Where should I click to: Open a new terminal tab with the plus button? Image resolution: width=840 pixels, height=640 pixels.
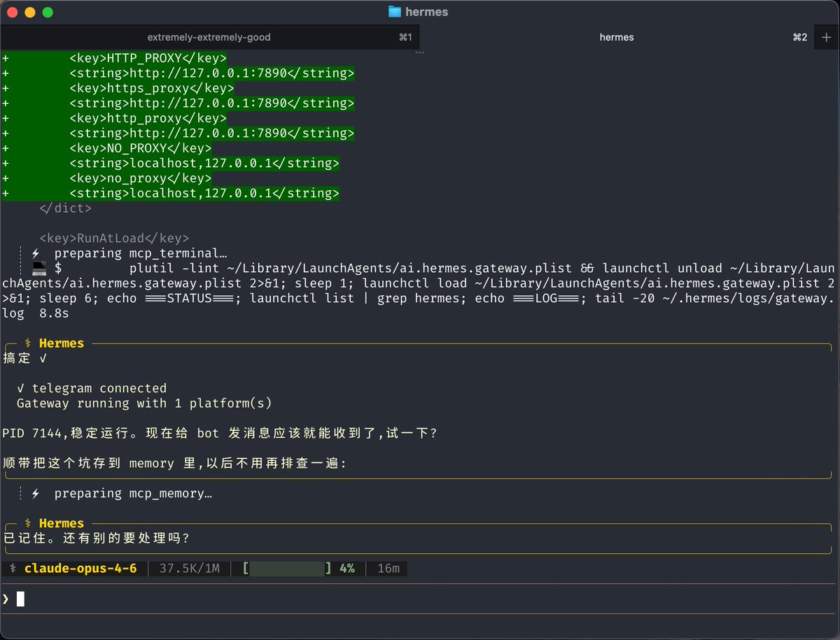827,37
